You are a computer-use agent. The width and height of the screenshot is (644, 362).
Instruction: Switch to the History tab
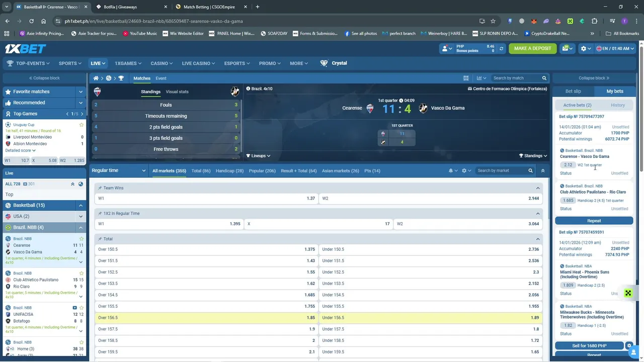(618, 105)
